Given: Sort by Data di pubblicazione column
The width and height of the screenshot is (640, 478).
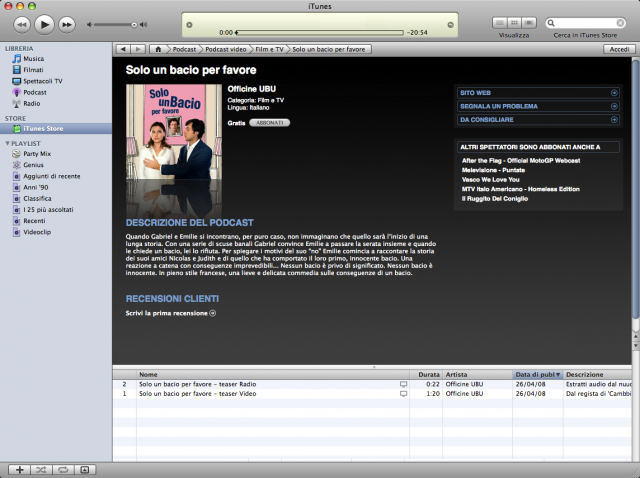Looking at the screenshot, I should [537, 374].
